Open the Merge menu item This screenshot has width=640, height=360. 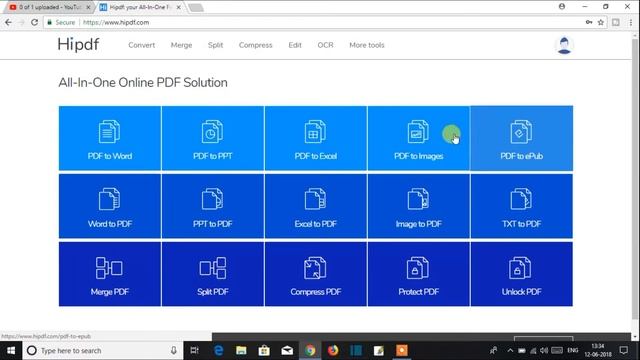pos(181,45)
